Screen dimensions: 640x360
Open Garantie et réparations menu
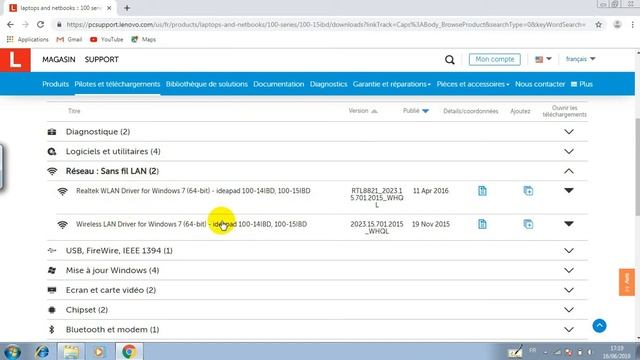391,84
